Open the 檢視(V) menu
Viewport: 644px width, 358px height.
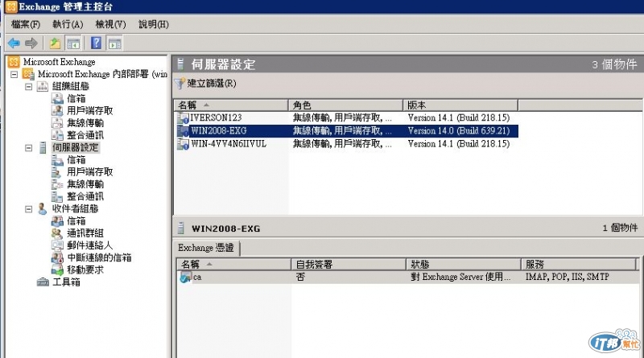(110, 25)
